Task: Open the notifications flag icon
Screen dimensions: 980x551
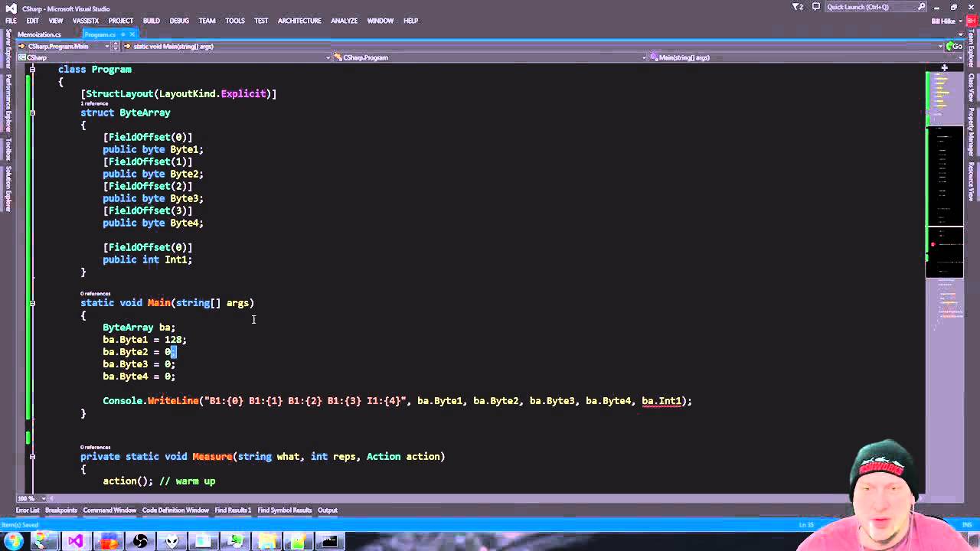Action: tap(799, 7)
